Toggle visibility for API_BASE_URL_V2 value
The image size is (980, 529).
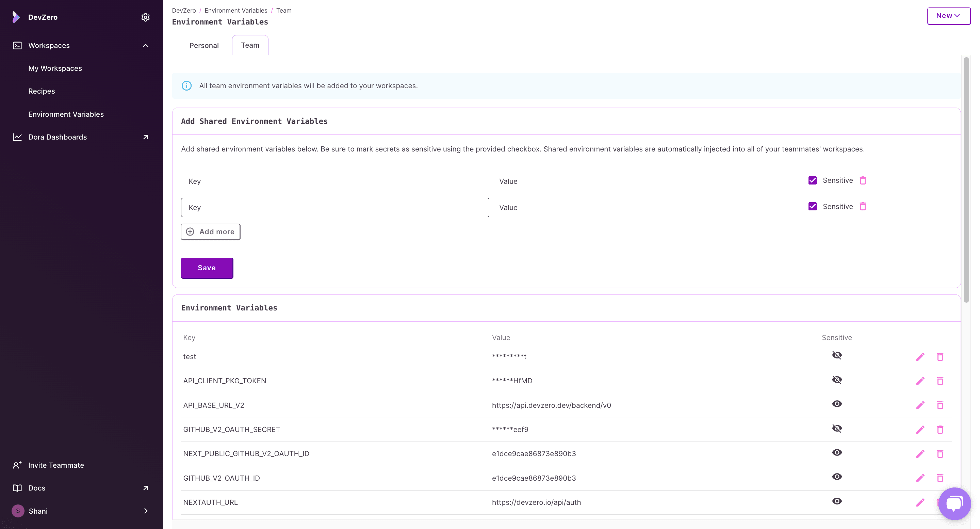pyautogui.click(x=837, y=404)
